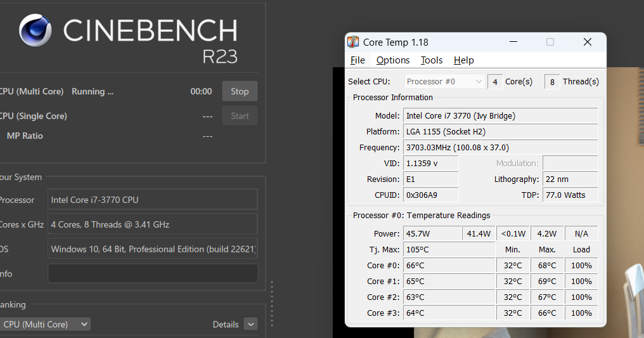
Task: Click the Processor field Intel Core i7-3770 CPU
Action: click(x=153, y=200)
